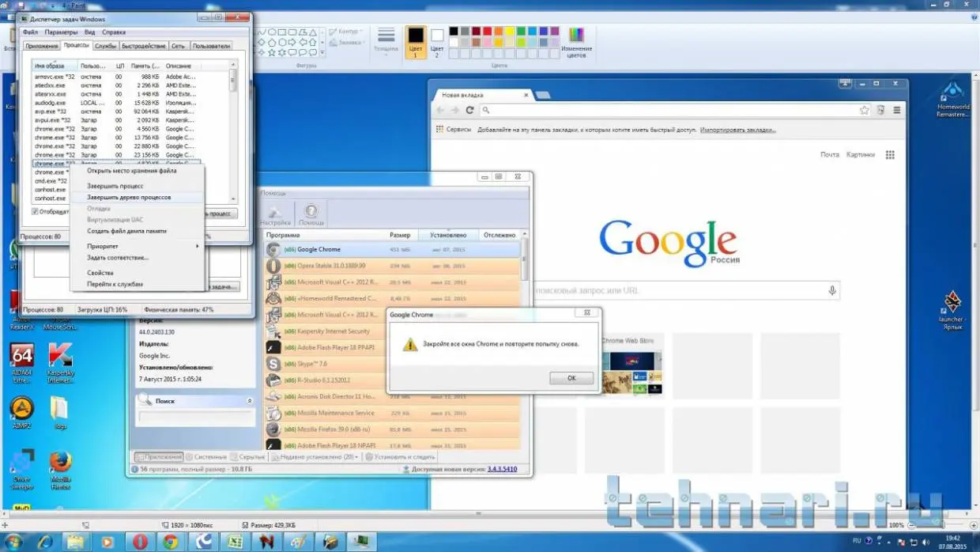980x552 pixels.
Task: Select the Skype 7.6 program icon
Action: pyautogui.click(x=273, y=364)
